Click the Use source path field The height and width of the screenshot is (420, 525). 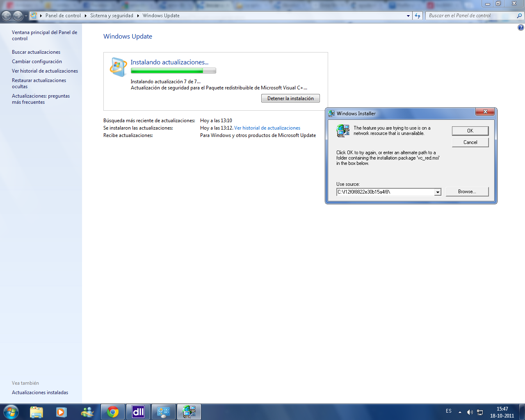pos(385,192)
